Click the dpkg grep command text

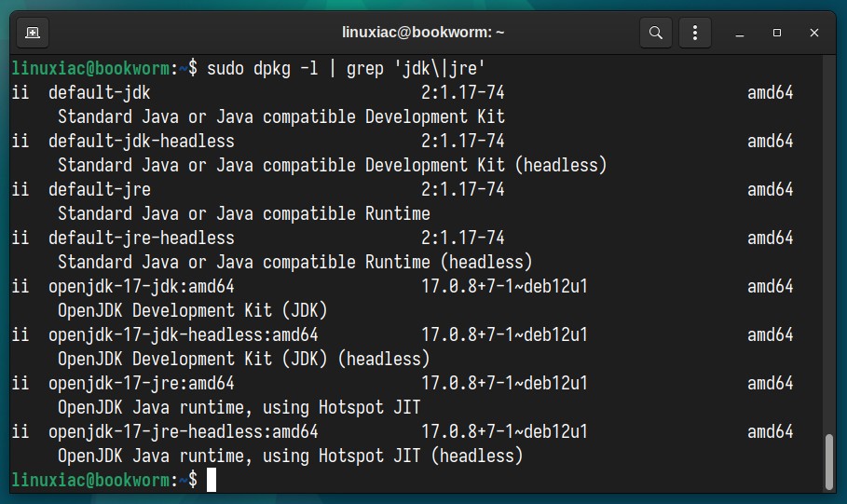click(x=346, y=69)
